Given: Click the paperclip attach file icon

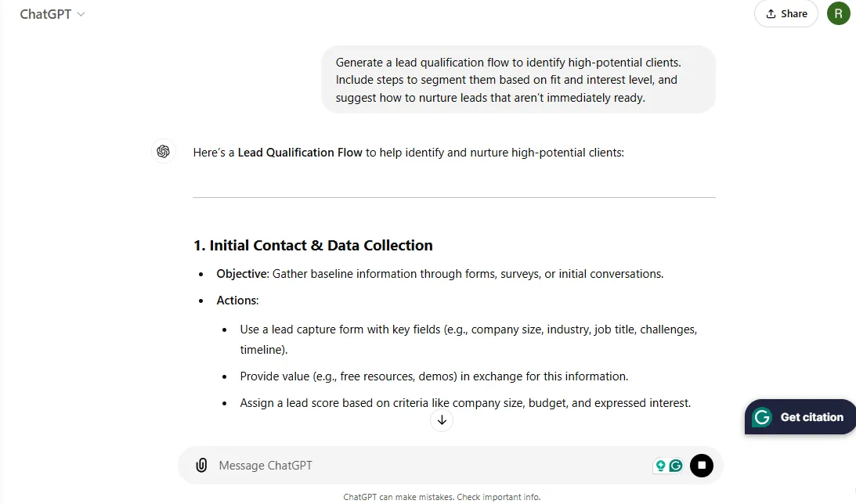Looking at the screenshot, I should (201, 466).
